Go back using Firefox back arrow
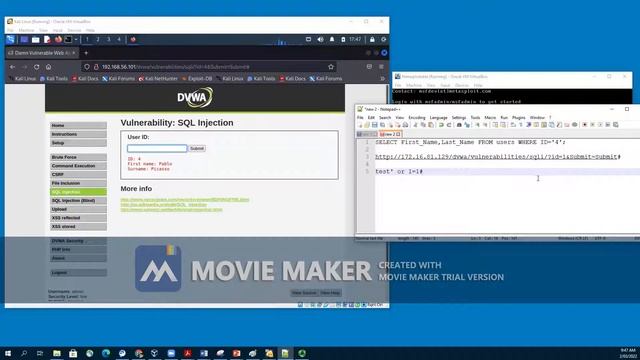The image size is (640, 360). [13, 67]
